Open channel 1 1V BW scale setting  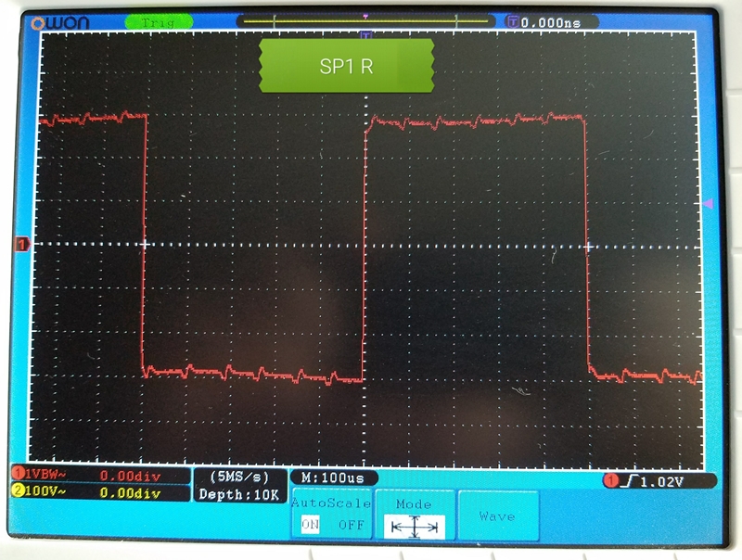45,476
